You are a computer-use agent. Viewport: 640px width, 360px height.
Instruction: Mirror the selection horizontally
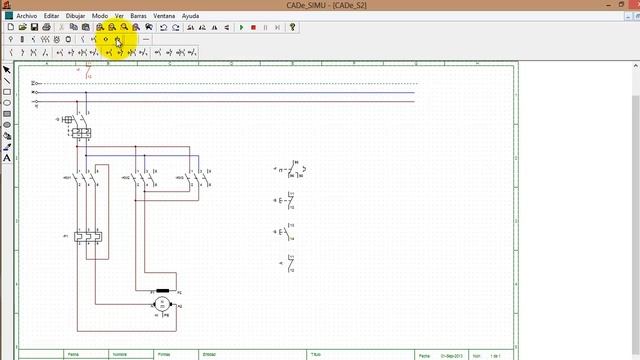(214, 27)
